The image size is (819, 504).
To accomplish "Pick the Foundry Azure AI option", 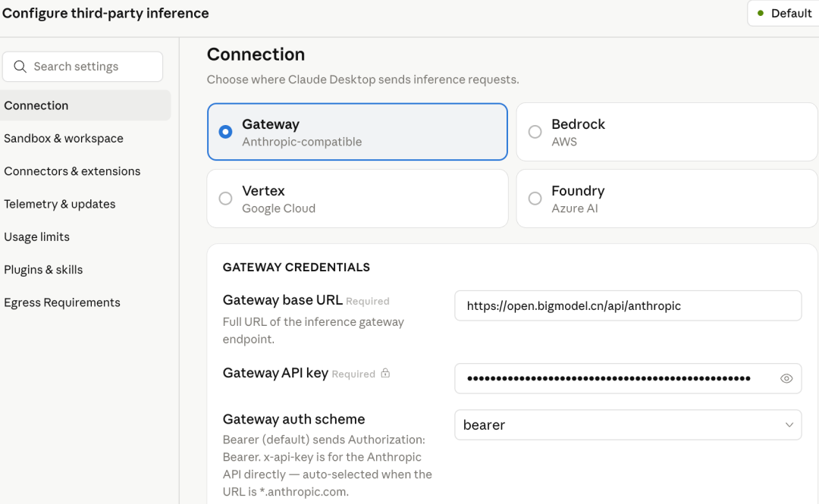I will 667,199.
